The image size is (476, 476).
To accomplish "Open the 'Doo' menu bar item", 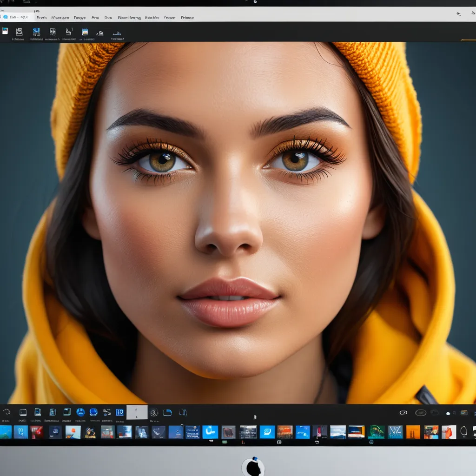I will (x=108, y=18).
